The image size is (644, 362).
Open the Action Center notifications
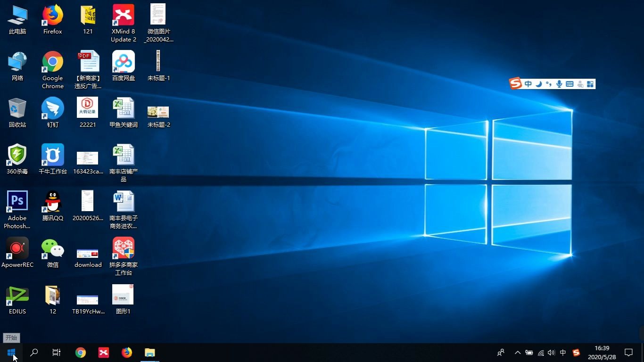coord(628,353)
